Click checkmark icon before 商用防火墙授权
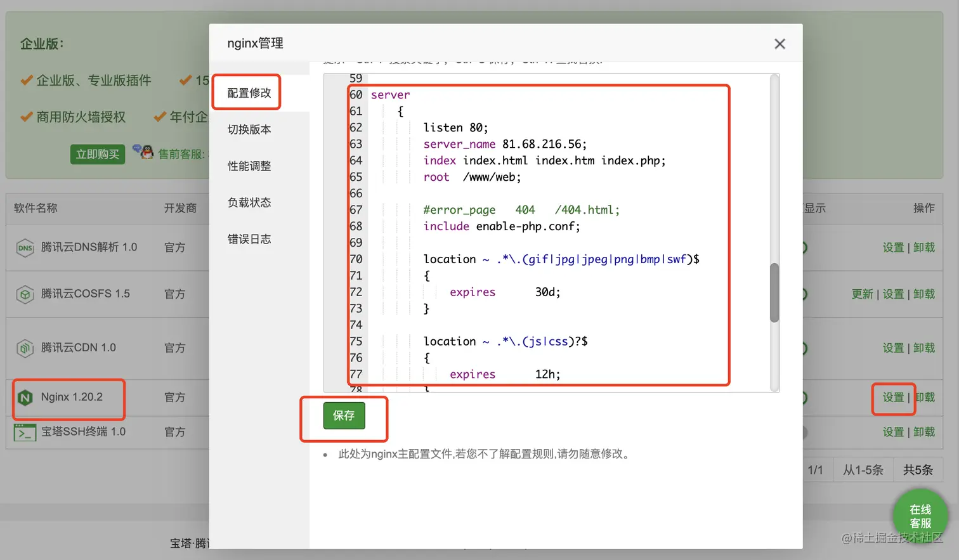This screenshot has width=959, height=560. click(x=27, y=117)
